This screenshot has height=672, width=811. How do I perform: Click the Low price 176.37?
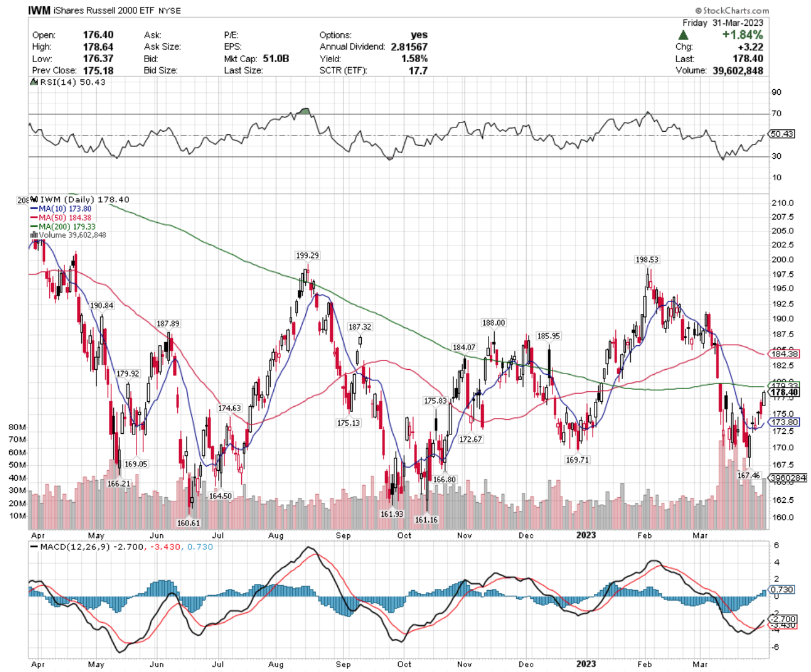click(x=98, y=58)
